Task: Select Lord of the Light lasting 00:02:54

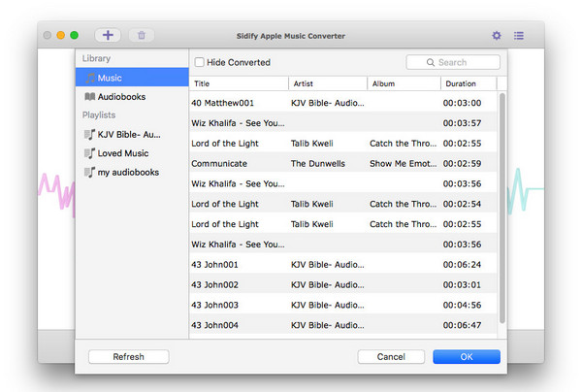Action: (343, 204)
